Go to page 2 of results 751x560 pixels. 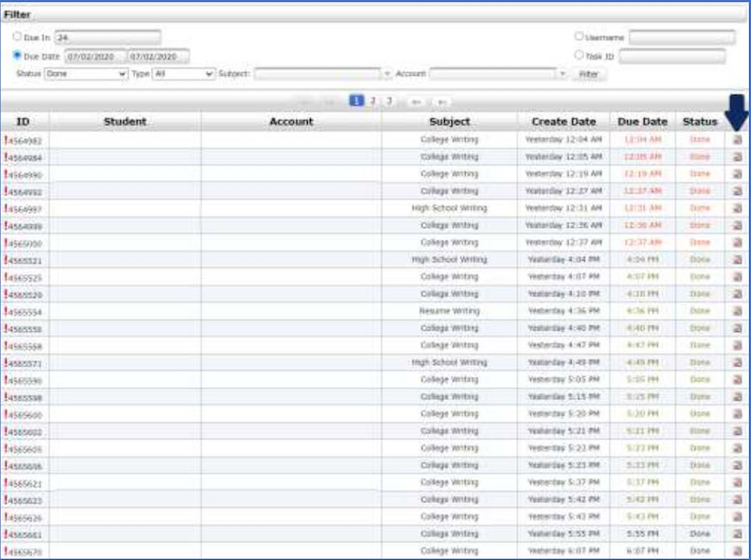point(373,100)
